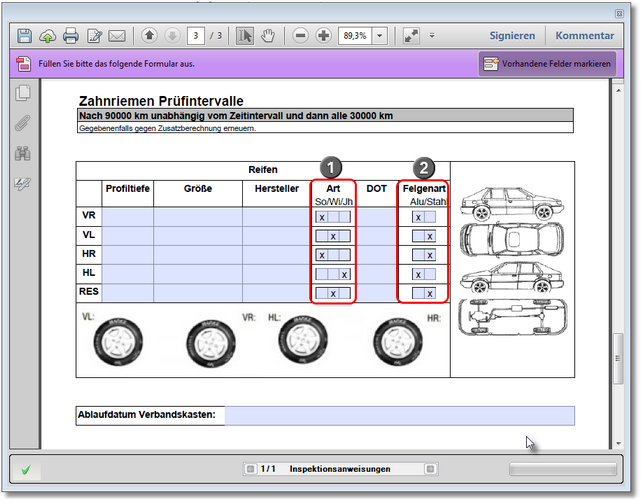Click the HR Hersteller field

point(276,255)
